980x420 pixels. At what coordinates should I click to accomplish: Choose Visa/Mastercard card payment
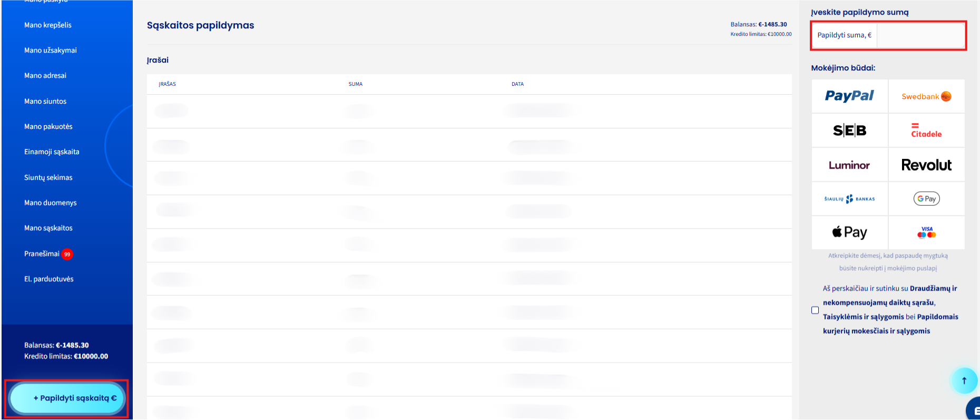coord(926,233)
